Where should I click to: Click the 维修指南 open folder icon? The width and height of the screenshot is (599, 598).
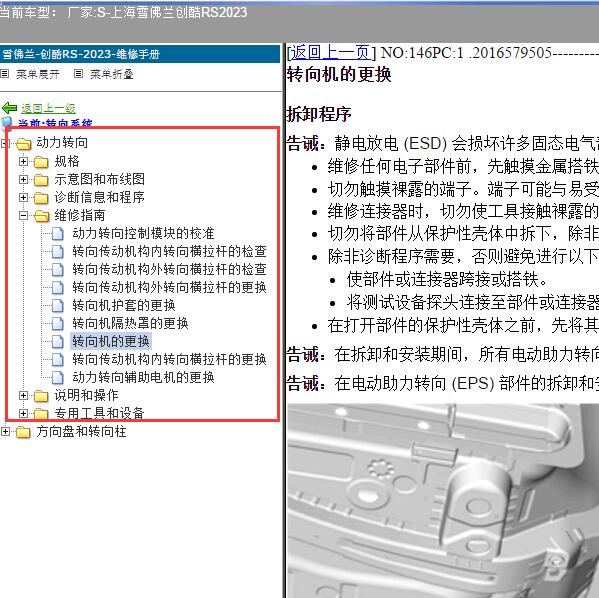coord(42,216)
